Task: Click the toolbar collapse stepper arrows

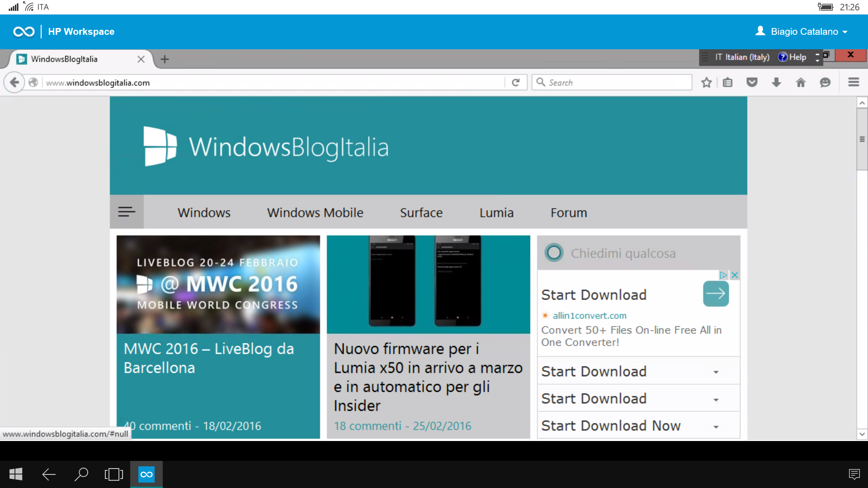Action: (817, 57)
